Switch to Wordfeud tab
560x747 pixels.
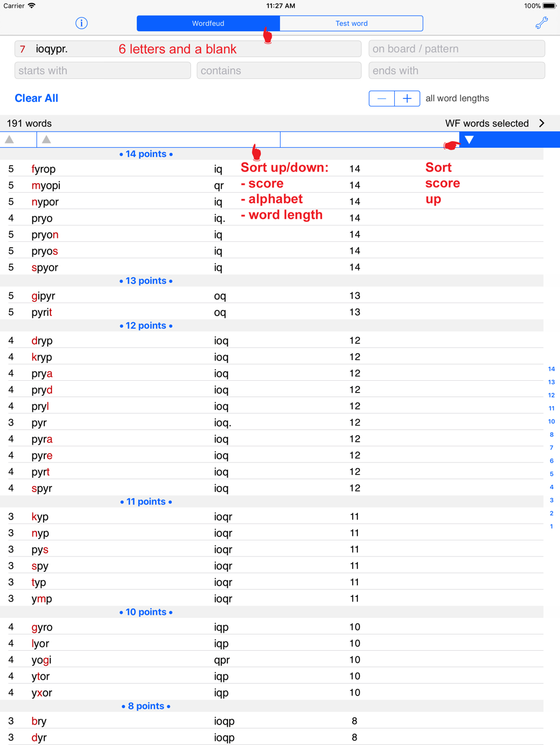[208, 24]
